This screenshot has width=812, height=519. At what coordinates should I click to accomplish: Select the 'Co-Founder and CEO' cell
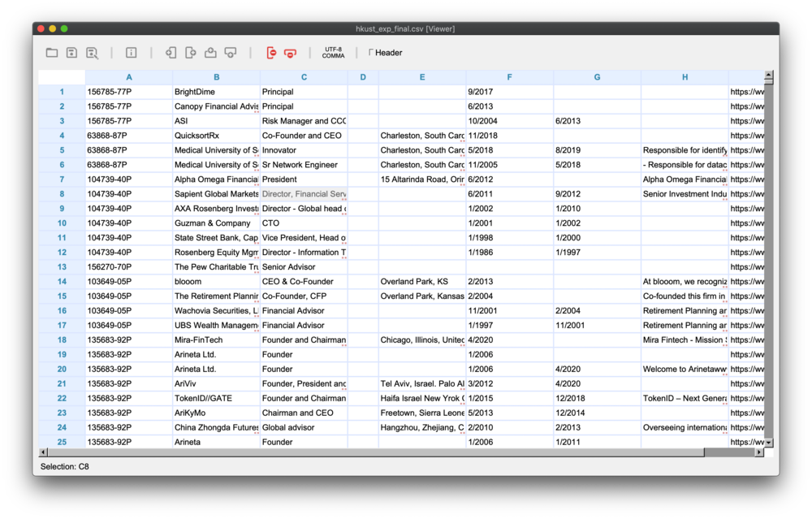(x=304, y=135)
